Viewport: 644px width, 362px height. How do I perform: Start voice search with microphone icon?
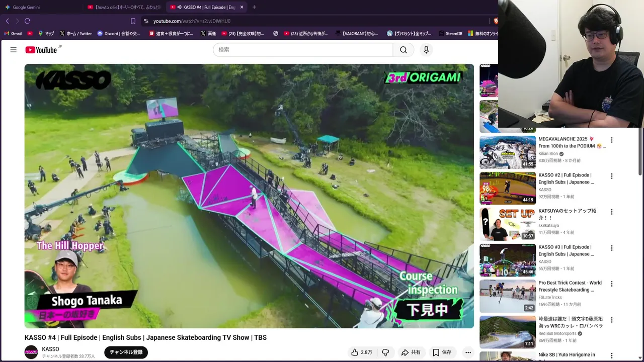click(426, 50)
